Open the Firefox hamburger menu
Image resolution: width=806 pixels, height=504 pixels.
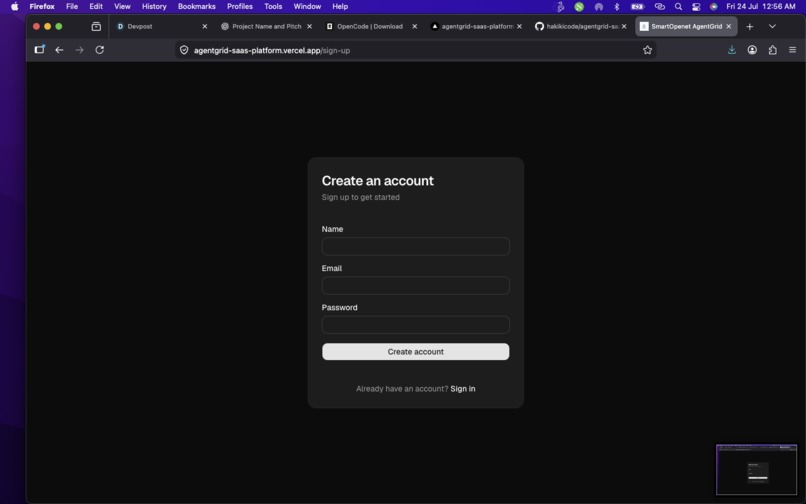click(792, 50)
